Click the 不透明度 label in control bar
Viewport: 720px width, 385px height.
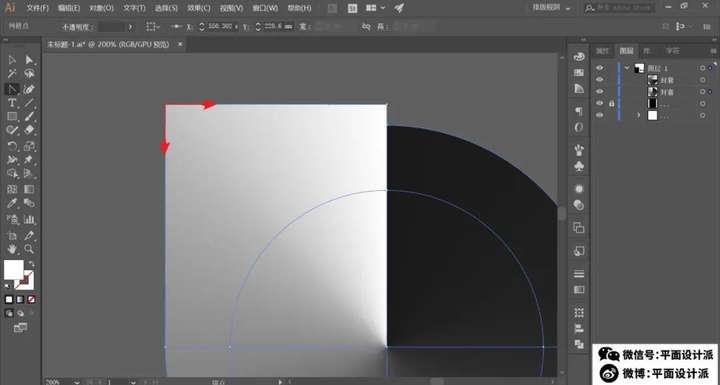(x=78, y=27)
